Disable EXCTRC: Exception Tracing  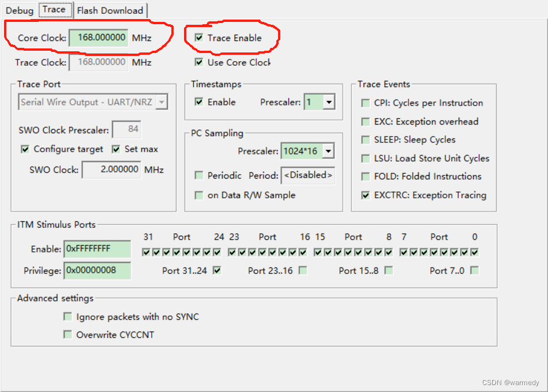click(x=365, y=195)
